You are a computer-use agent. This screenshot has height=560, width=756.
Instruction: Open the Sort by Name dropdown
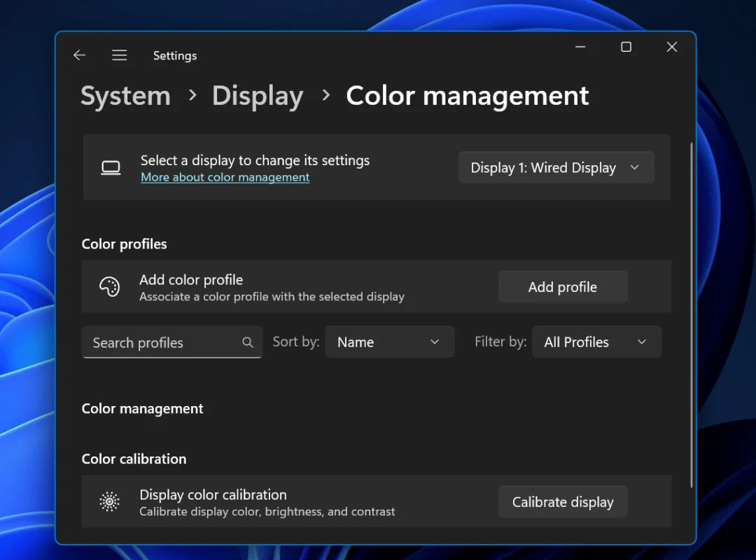tap(390, 342)
